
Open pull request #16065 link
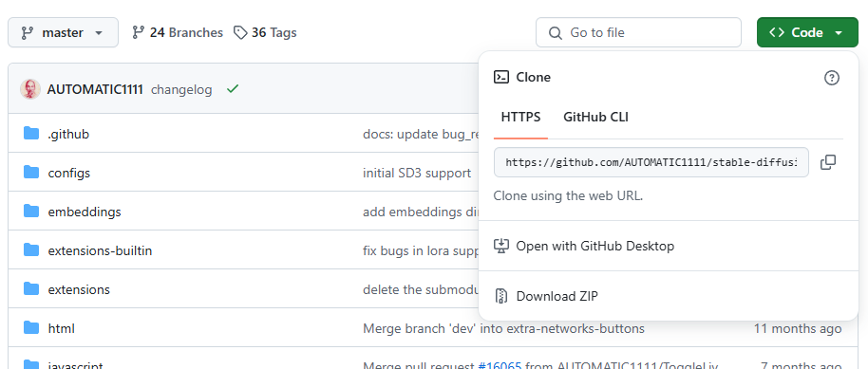500,365
